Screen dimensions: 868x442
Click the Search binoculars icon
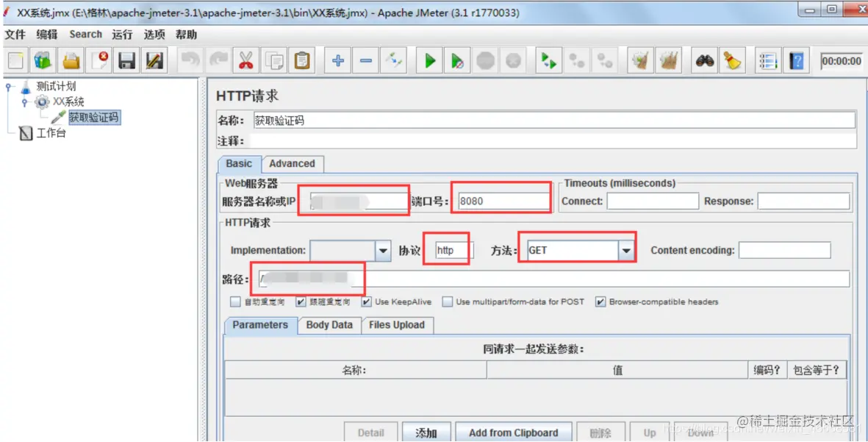(704, 60)
